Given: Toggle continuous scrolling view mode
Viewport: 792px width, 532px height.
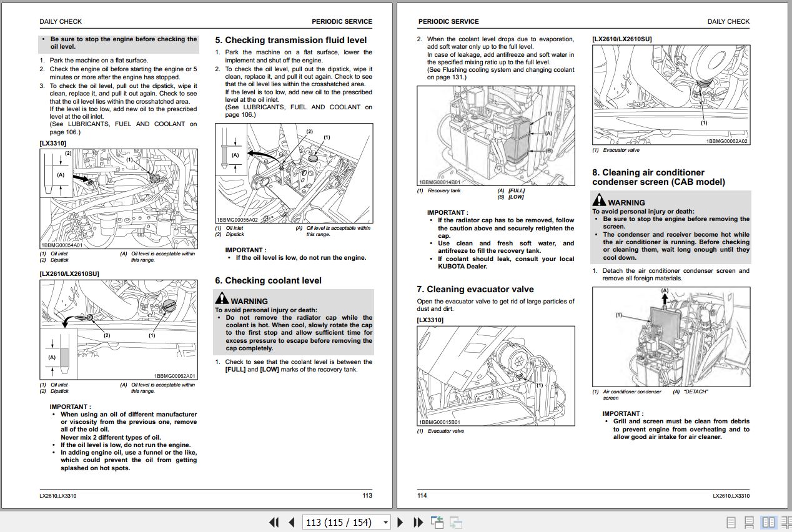Looking at the screenshot, I should tap(748, 522).
